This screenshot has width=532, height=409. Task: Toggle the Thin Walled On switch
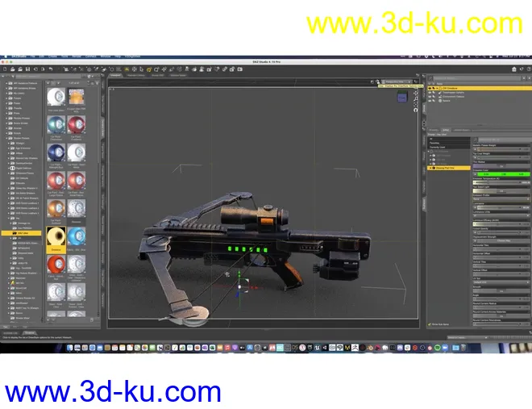click(x=501, y=166)
